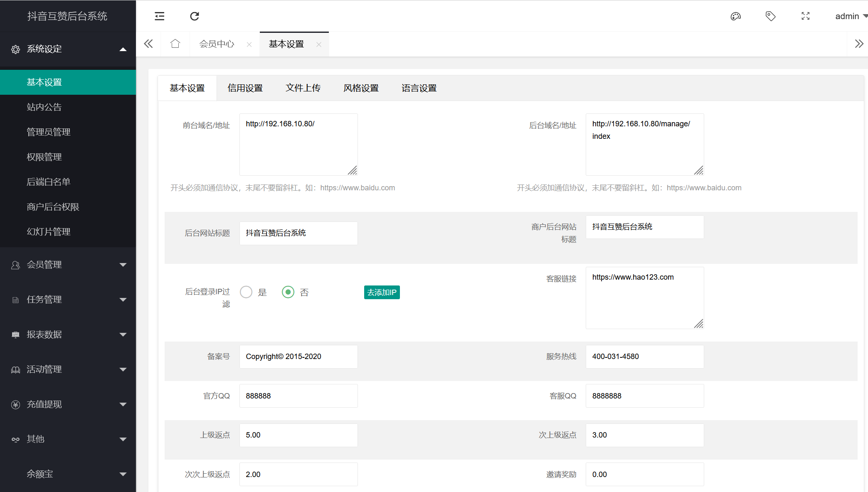
Task: Click the 抖音互赞后台系统 sidebar logo title
Action: (67, 16)
